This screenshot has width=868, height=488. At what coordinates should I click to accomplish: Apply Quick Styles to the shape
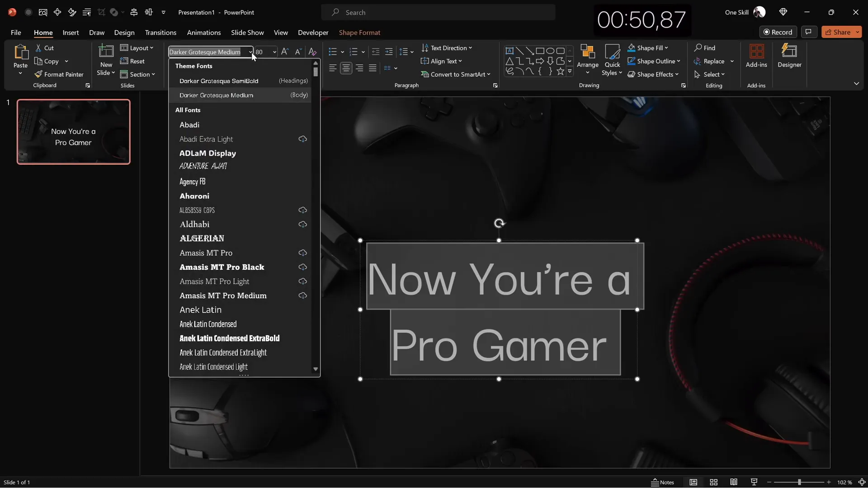pos(612,59)
